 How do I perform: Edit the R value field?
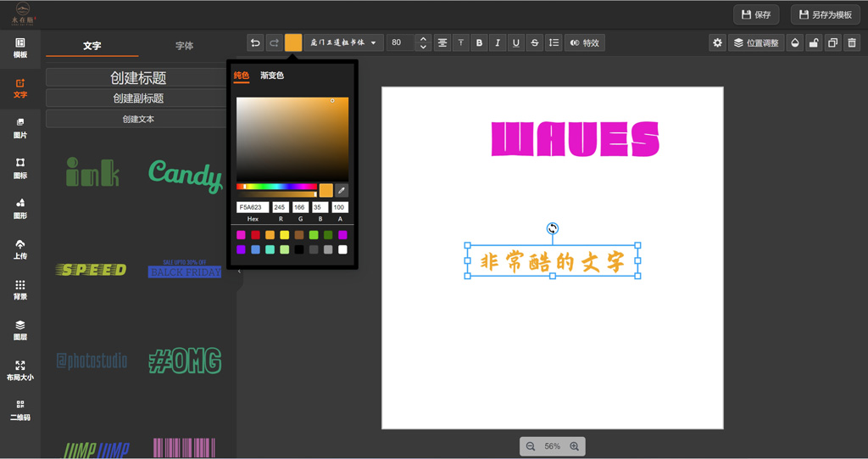[280, 207]
